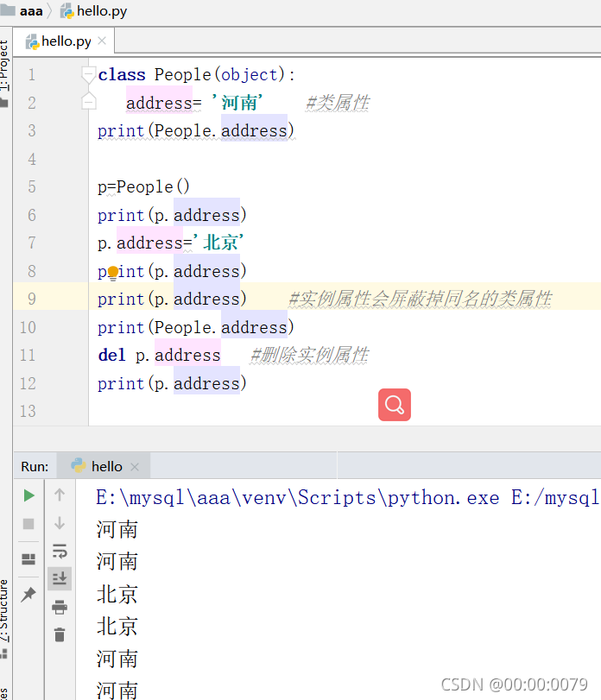Click the Down the Stack Trace arrow
The height and width of the screenshot is (700, 601).
(x=60, y=523)
